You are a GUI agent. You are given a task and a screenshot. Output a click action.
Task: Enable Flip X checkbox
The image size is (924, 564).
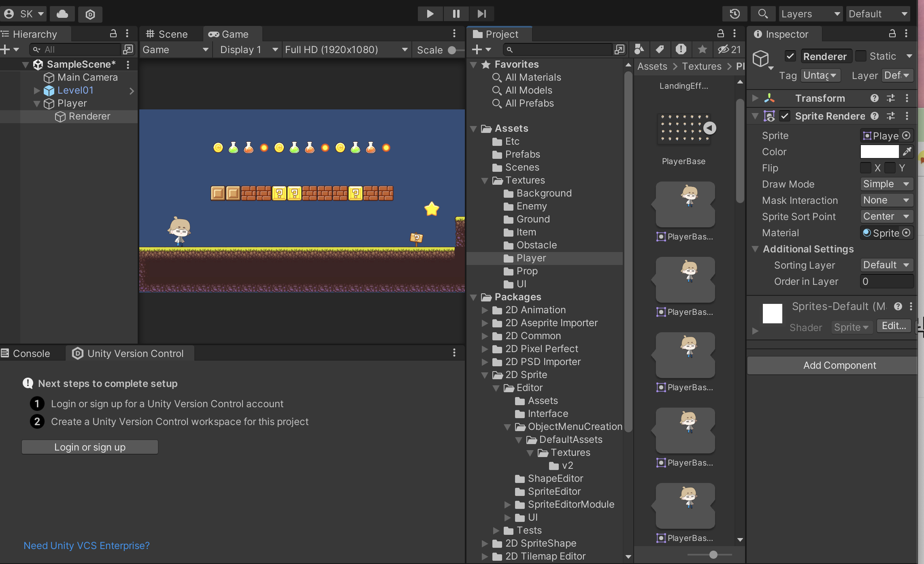point(865,168)
